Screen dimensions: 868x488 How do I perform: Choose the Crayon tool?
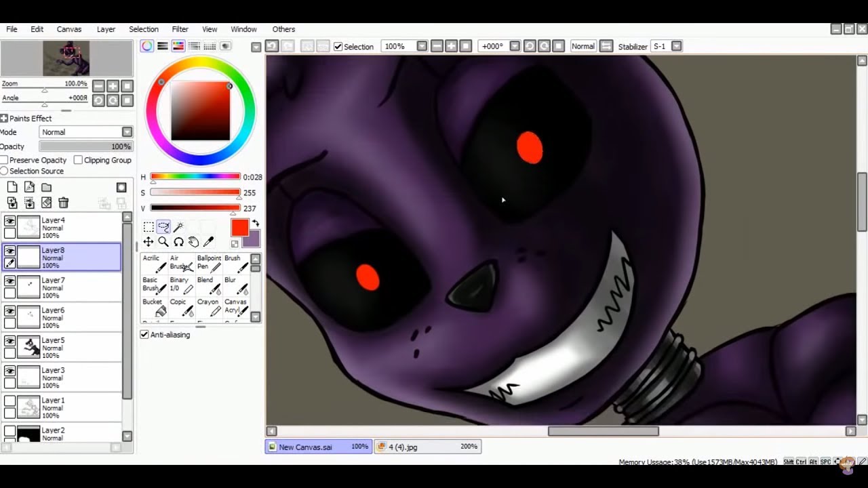209,307
